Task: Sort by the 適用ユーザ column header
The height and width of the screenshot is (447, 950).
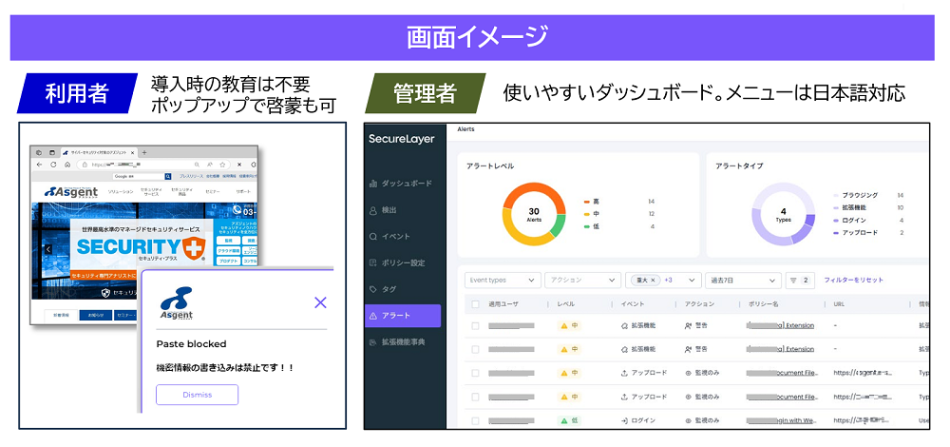Action: point(503,304)
